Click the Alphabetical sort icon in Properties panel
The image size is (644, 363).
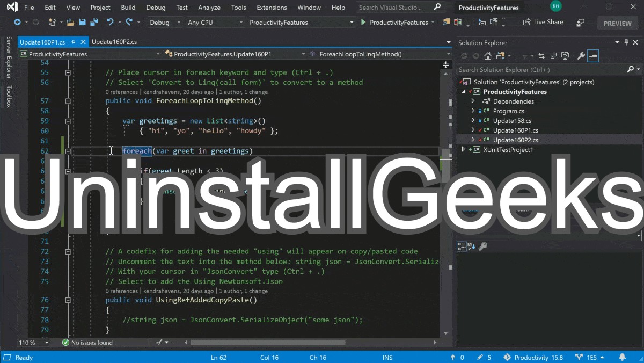tap(471, 246)
